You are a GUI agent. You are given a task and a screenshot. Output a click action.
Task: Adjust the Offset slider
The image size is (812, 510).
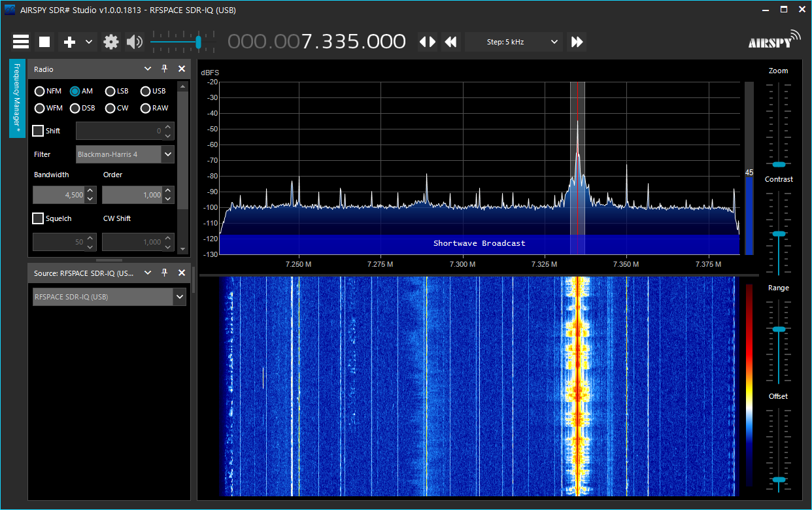point(778,480)
